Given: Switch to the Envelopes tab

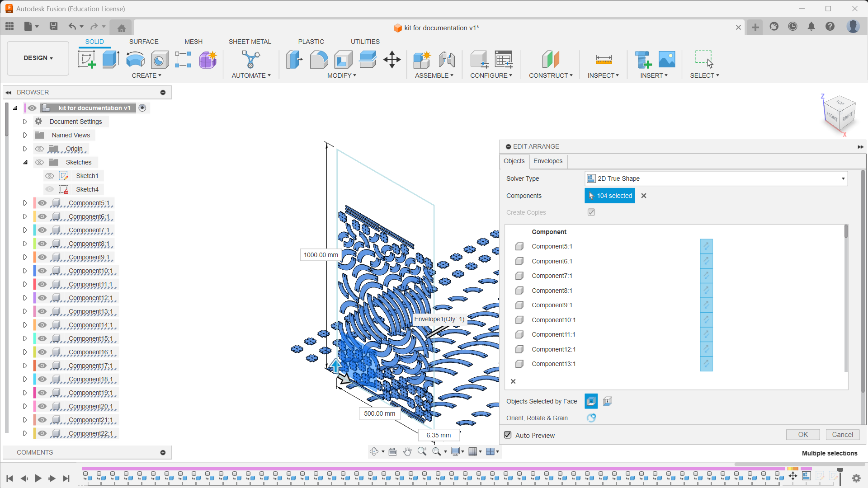Looking at the screenshot, I should click(x=547, y=161).
